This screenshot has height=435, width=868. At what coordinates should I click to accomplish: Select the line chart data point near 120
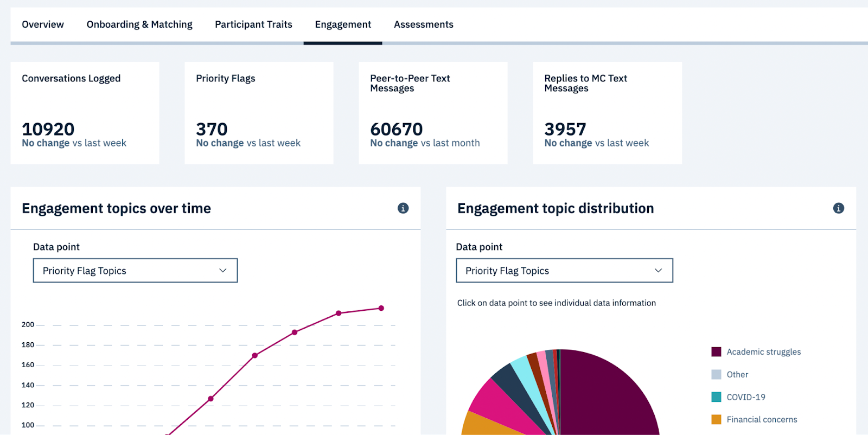tap(210, 399)
